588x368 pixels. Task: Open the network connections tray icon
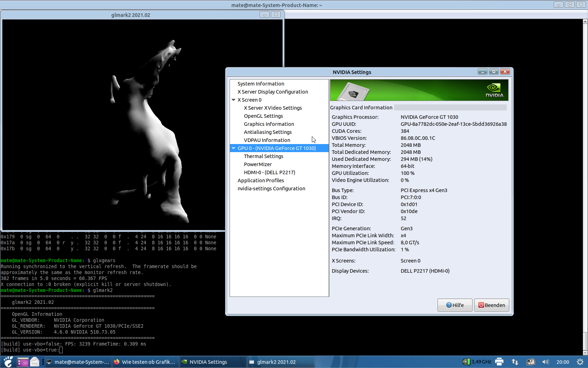[x=515, y=362]
